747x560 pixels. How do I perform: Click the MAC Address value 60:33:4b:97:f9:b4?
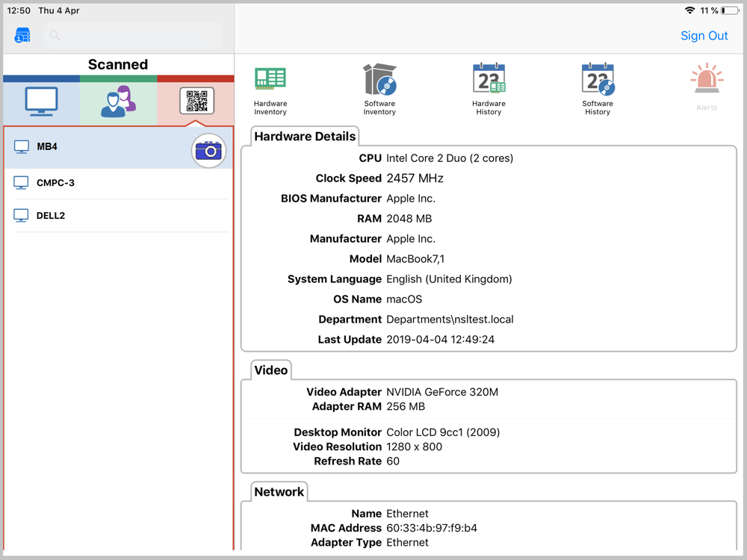[431, 528]
